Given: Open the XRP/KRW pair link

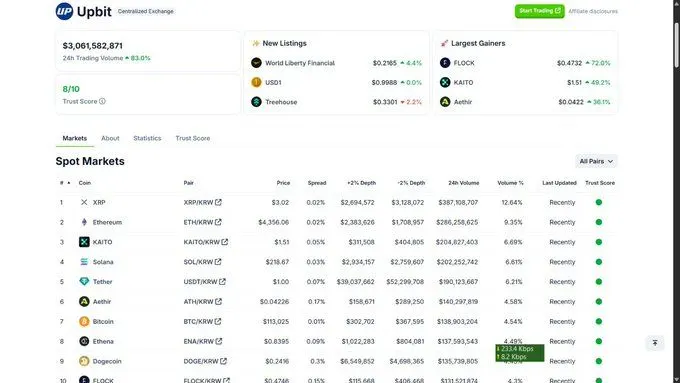Looking at the screenshot, I should tap(198, 202).
